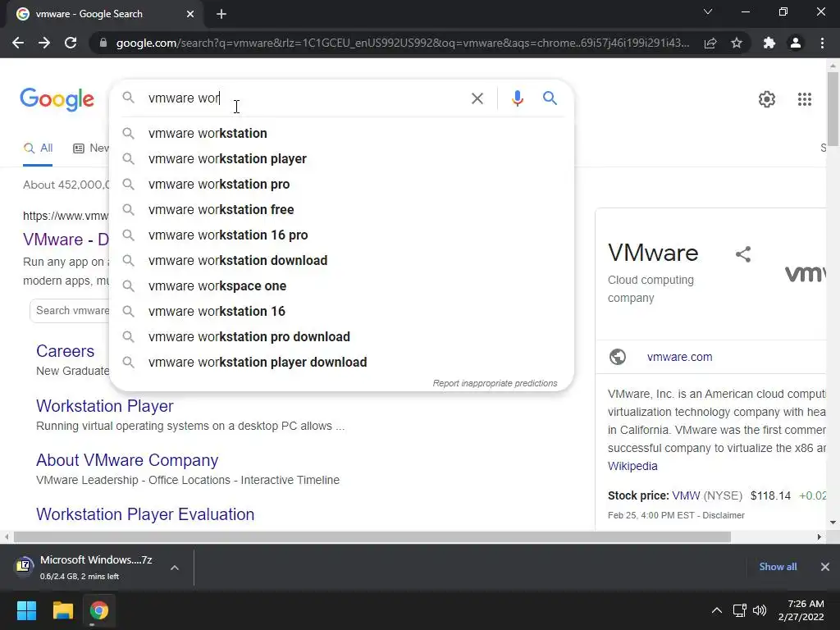Screen dimensions: 840x630
Task: Reload the current page
Action: coord(71,43)
